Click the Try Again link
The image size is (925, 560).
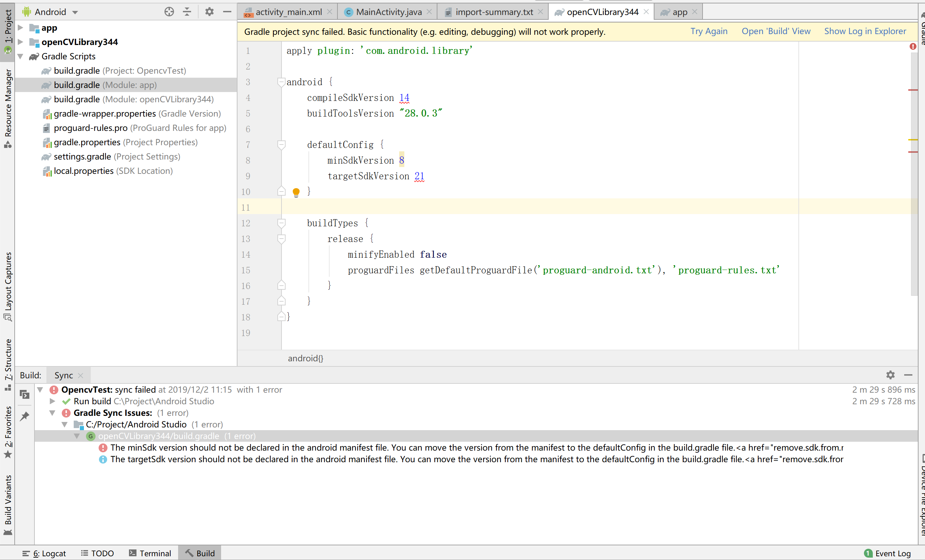[708, 31]
